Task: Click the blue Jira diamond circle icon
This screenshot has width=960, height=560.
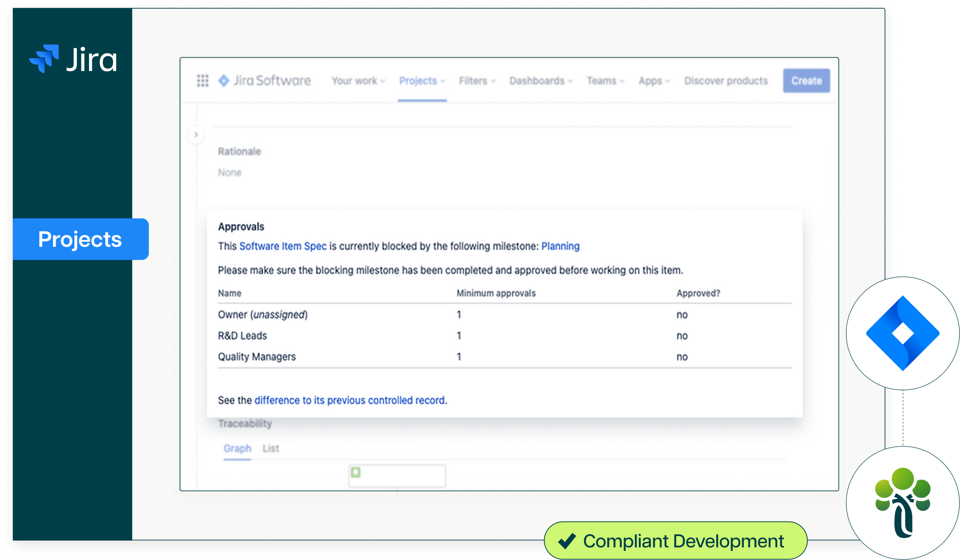Action: [x=903, y=334]
